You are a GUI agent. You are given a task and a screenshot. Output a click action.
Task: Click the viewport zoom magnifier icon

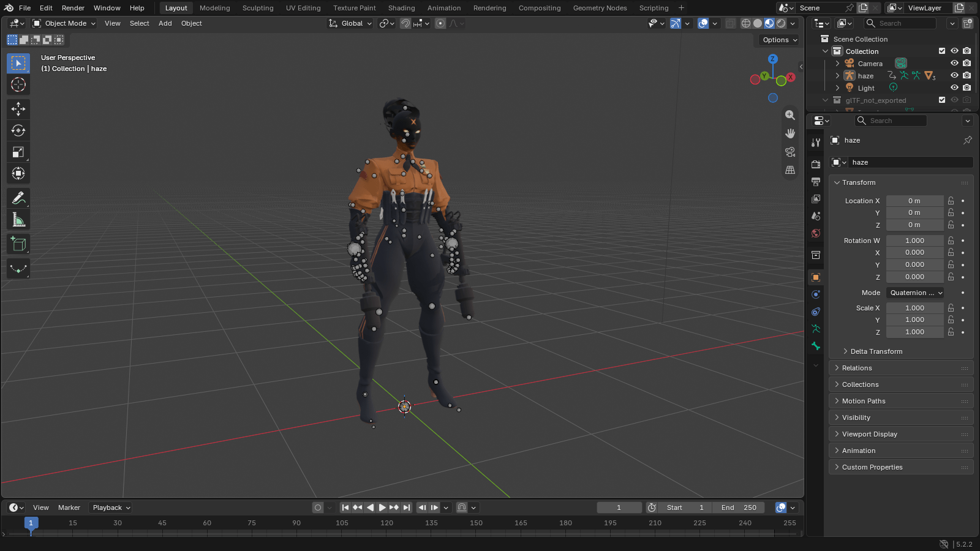[x=790, y=115]
